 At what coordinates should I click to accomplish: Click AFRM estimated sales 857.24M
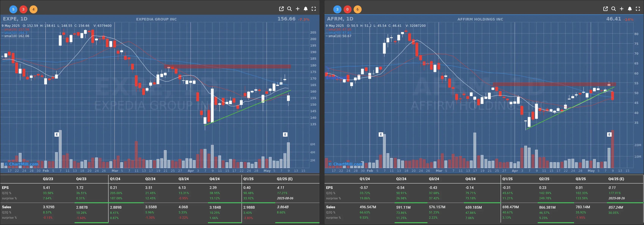pos(616,207)
